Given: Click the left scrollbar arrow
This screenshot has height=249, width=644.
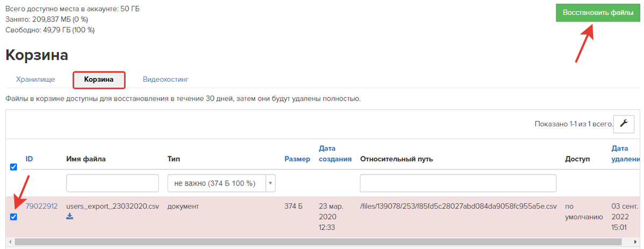Looking at the screenshot, I should [10, 241].
